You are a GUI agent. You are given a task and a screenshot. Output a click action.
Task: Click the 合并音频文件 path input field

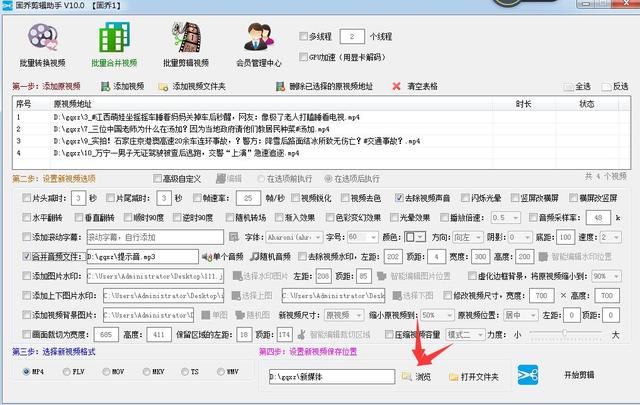click(139, 256)
